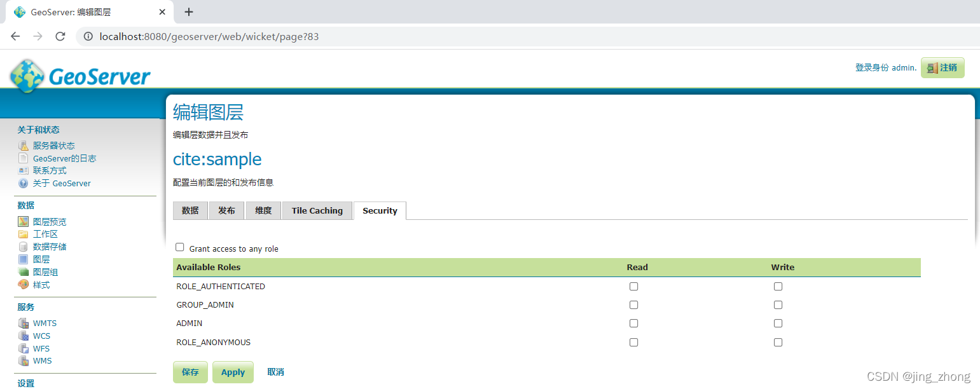Viewport: 980px width, 389px height.
Task: Click the Available Roles column header
Action: pyautogui.click(x=209, y=267)
